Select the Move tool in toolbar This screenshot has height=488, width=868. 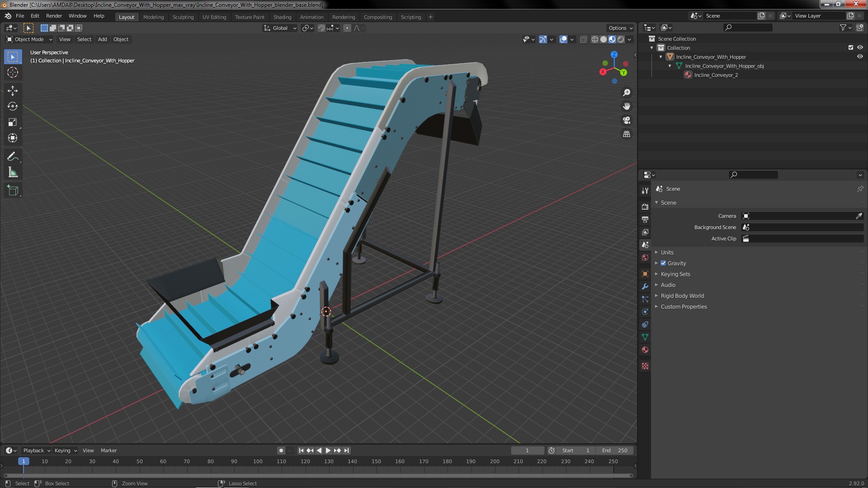(13, 89)
